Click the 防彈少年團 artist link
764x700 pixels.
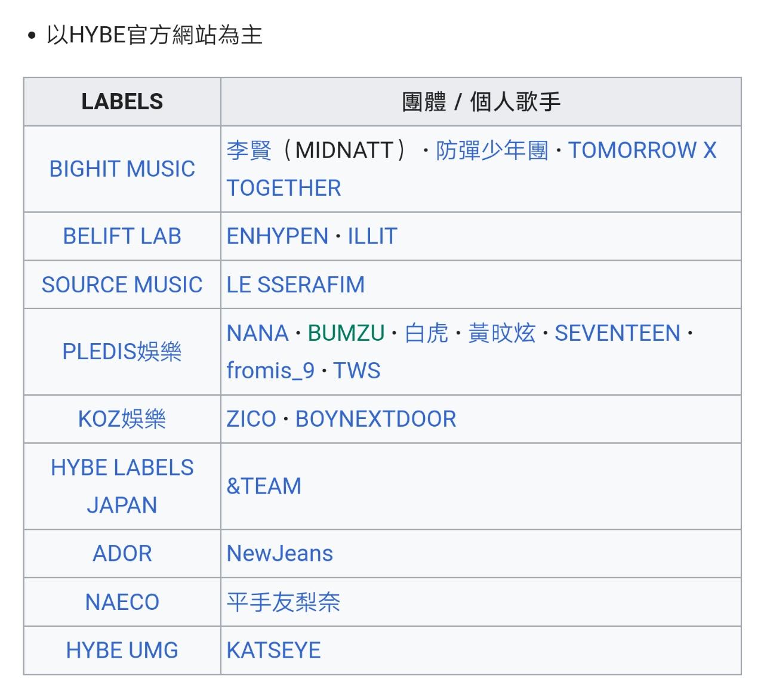click(492, 150)
